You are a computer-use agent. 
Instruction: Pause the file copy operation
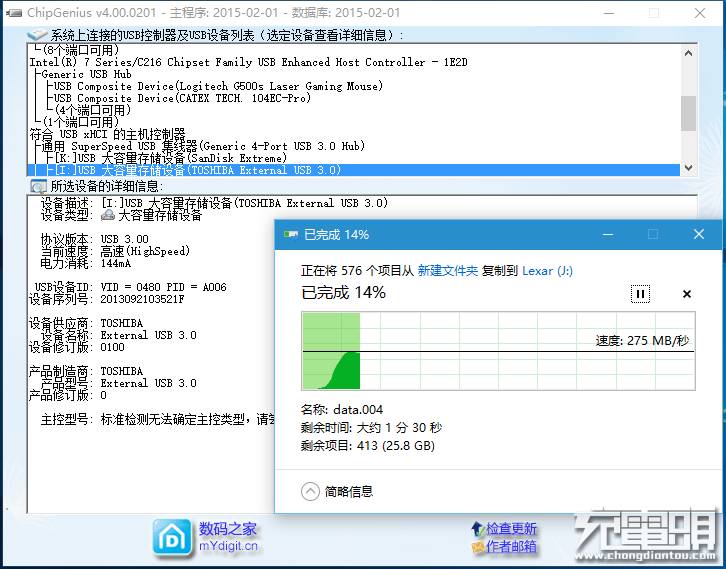pyautogui.click(x=640, y=294)
